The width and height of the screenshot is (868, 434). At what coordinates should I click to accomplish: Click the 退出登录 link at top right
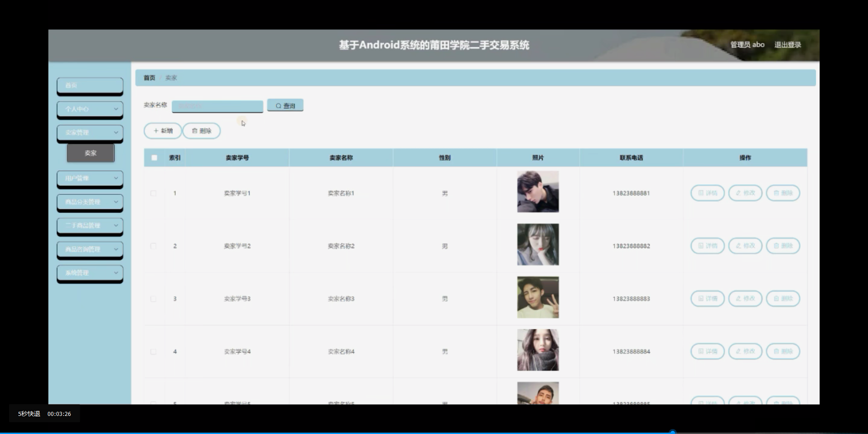[788, 45]
